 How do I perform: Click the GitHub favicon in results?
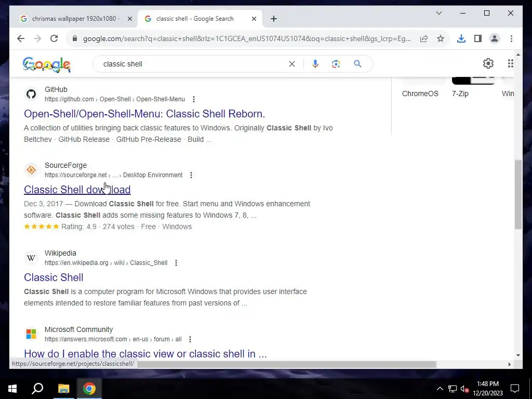[x=31, y=94]
